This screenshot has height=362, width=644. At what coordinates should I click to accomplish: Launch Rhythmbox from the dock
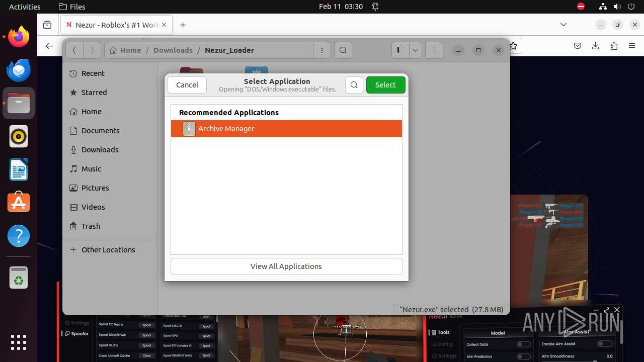pyautogui.click(x=19, y=136)
